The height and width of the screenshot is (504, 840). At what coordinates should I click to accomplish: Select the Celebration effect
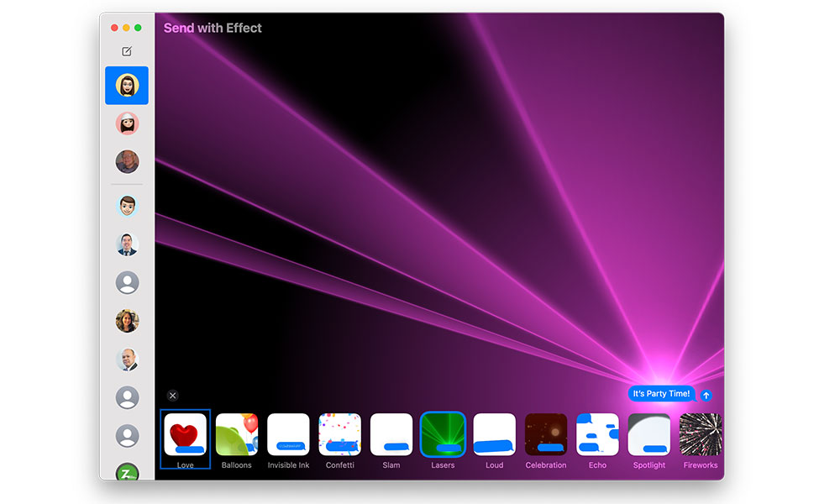pyautogui.click(x=546, y=434)
